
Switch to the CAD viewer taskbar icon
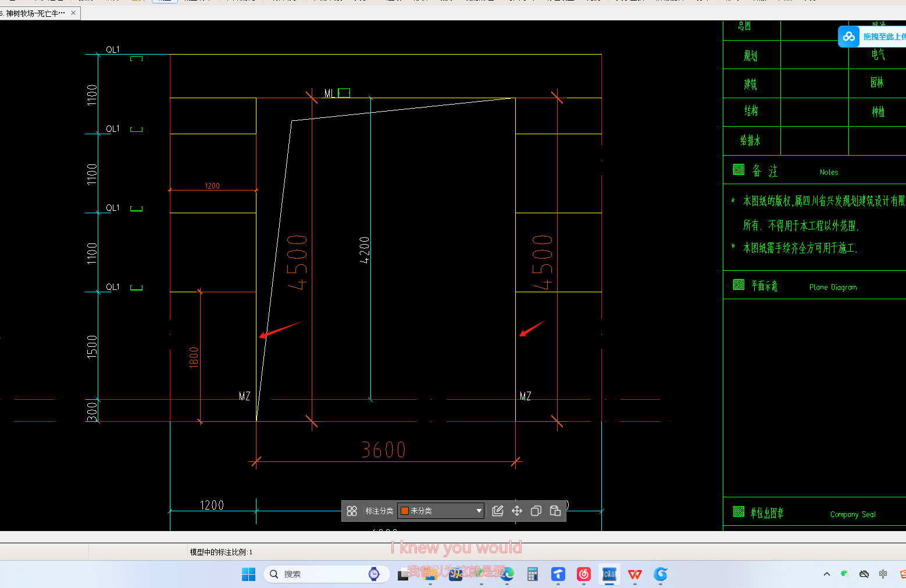tap(609, 574)
